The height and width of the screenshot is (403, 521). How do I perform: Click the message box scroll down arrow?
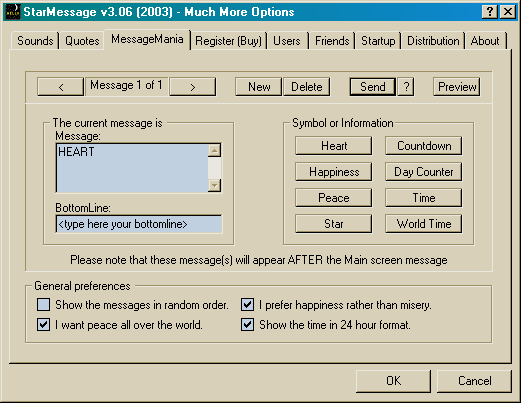(214, 185)
